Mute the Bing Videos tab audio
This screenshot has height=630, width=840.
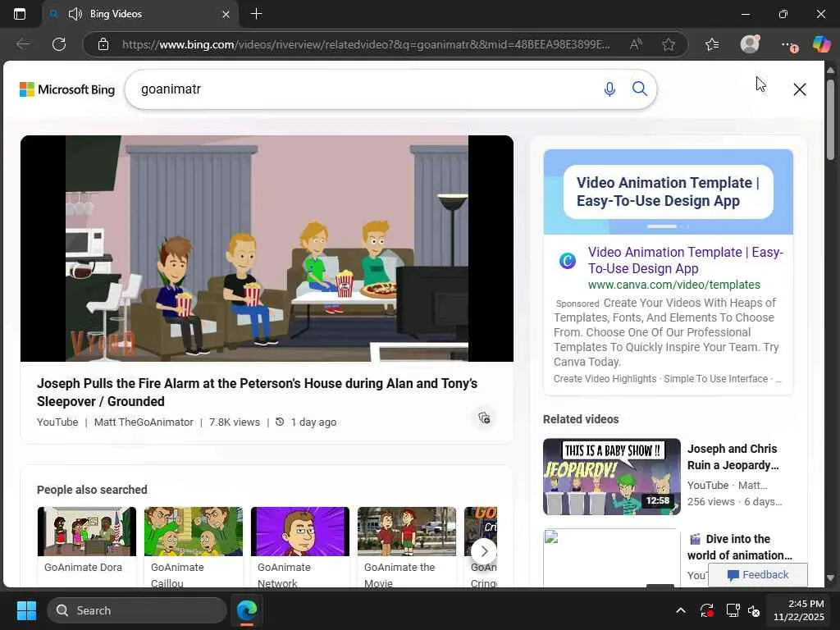click(x=75, y=14)
